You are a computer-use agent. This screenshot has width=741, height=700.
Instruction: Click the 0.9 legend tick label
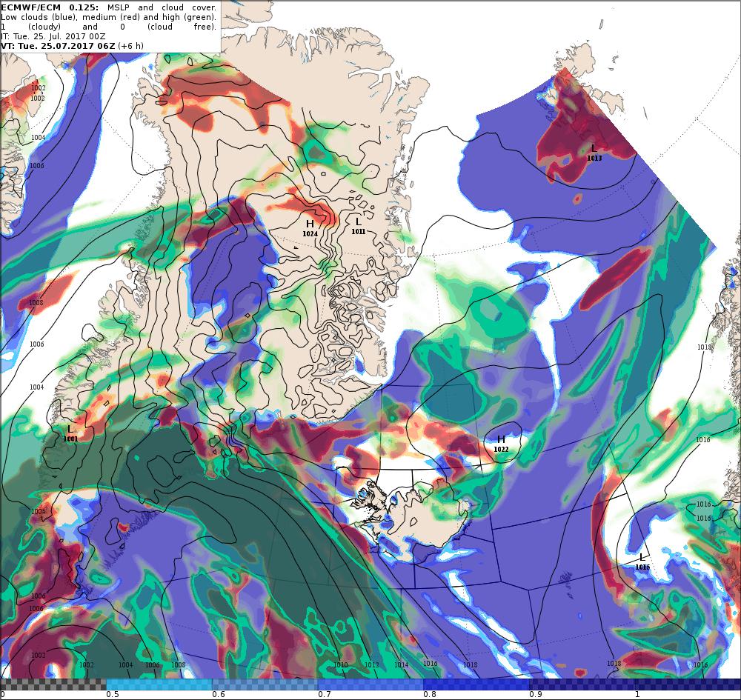pyautogui.click(x=536, y=694)
